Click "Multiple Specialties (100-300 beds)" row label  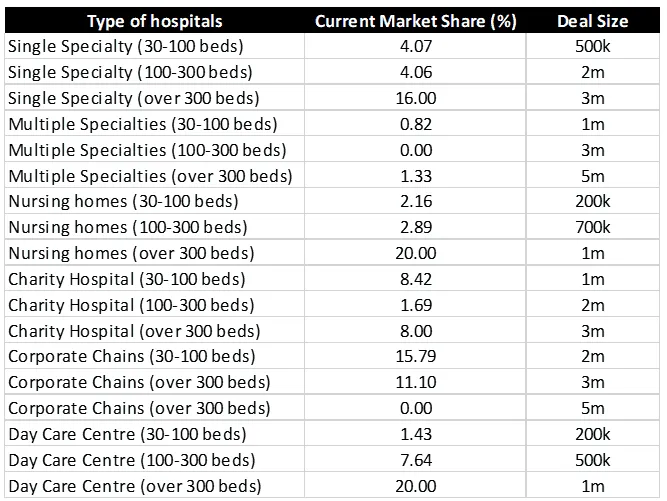tap(147, 150)
